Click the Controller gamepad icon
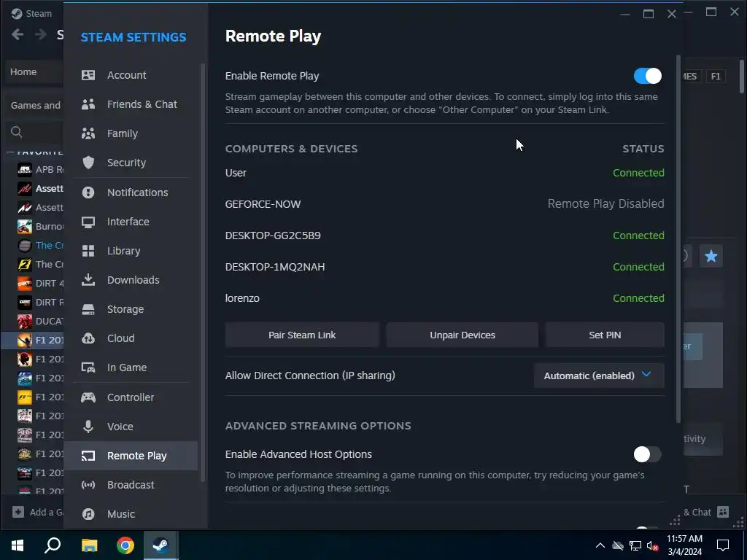This screenshot has height=560, width=747. click(x=88, y=397)
